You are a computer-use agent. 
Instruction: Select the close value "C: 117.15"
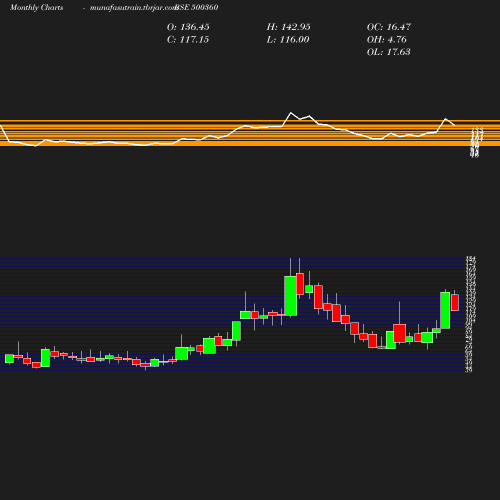coord(188,39)
